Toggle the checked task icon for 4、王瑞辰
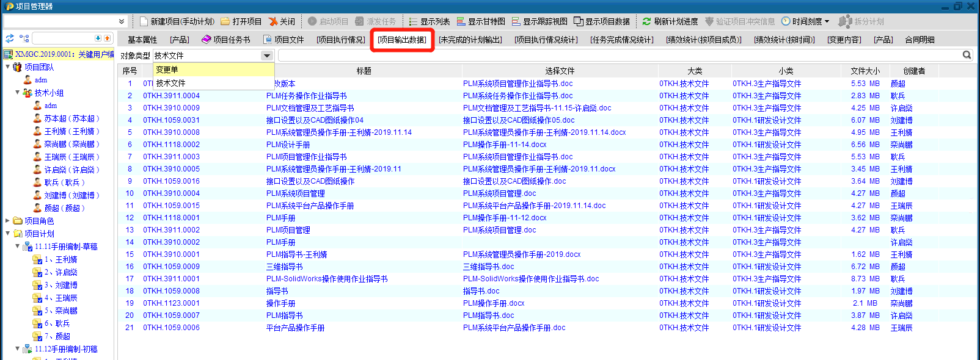Screen dimensions: 980x360 point(37,298)
